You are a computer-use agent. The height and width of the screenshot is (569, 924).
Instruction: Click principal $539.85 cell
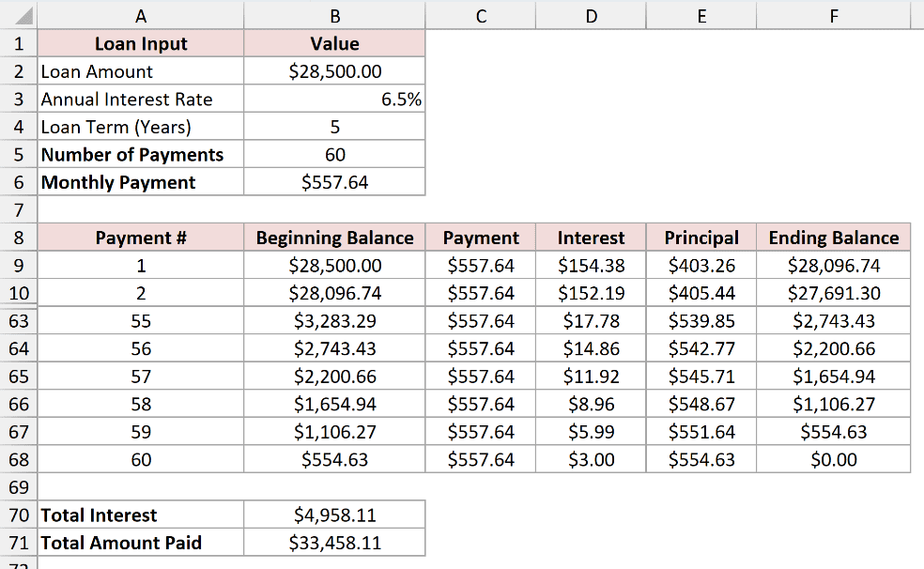click(x=701, y=320)
